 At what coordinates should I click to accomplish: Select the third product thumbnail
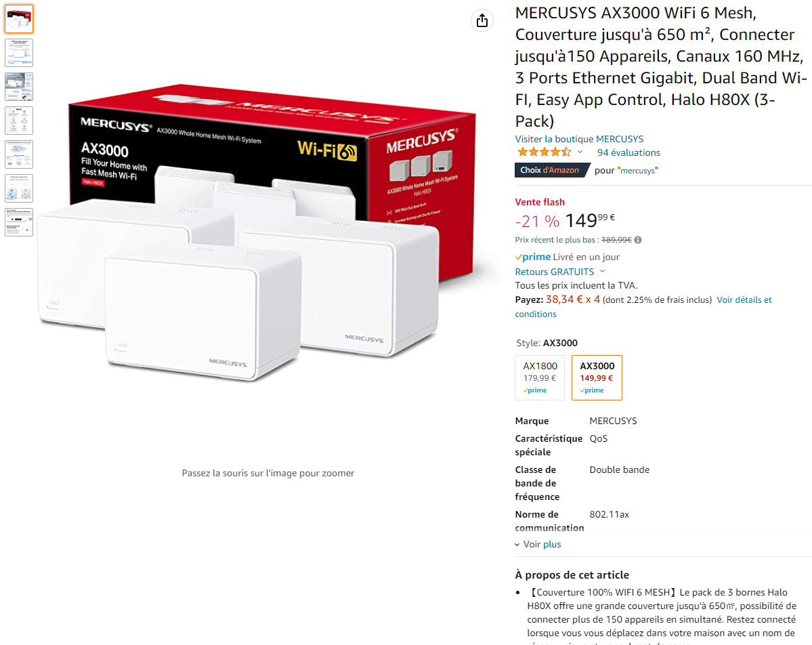point(19,87)
